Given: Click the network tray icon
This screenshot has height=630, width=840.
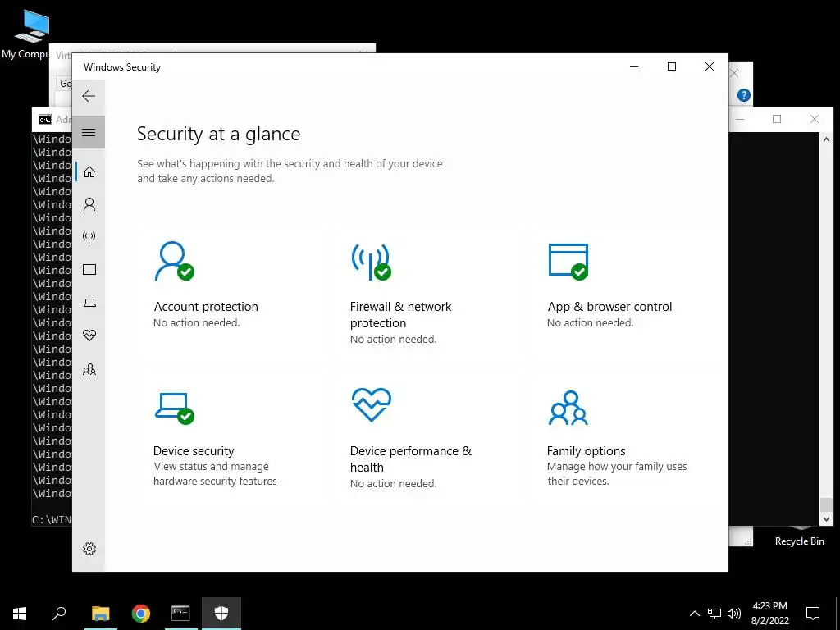Looking at the screenshot, I should point(714,614).
